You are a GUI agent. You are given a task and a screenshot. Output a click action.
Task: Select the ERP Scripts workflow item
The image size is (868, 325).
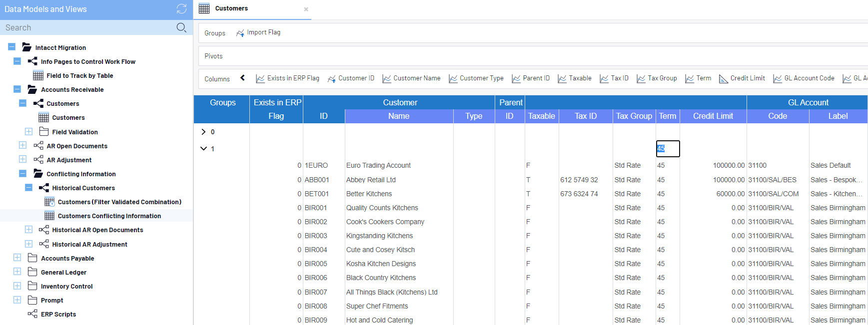coord(58,315)
